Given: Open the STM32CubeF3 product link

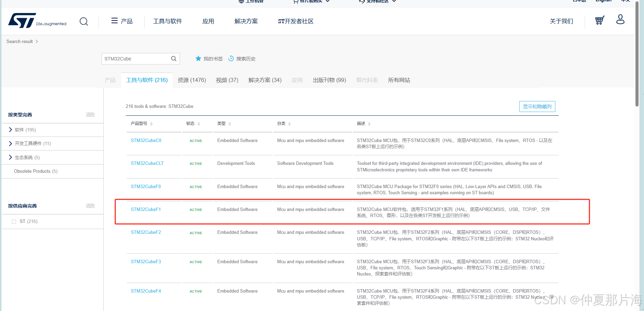Looking at the screenshot, I should click(146, 262).
